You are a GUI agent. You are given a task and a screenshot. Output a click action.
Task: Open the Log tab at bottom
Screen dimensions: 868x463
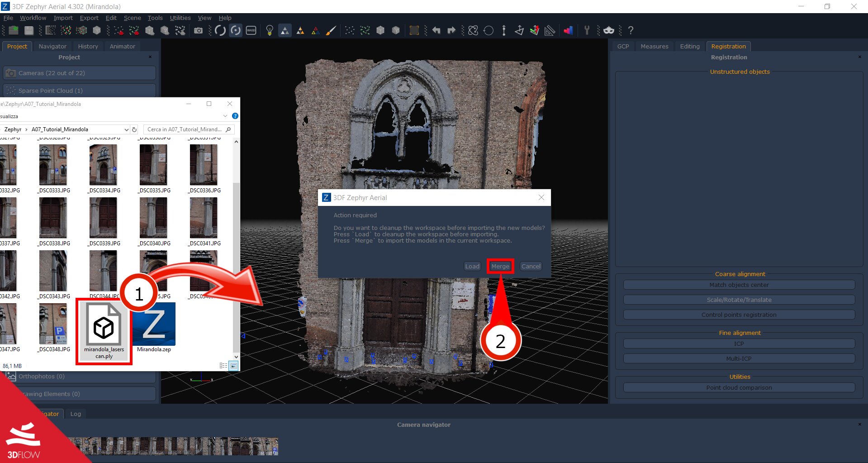(x=76, y=414)
